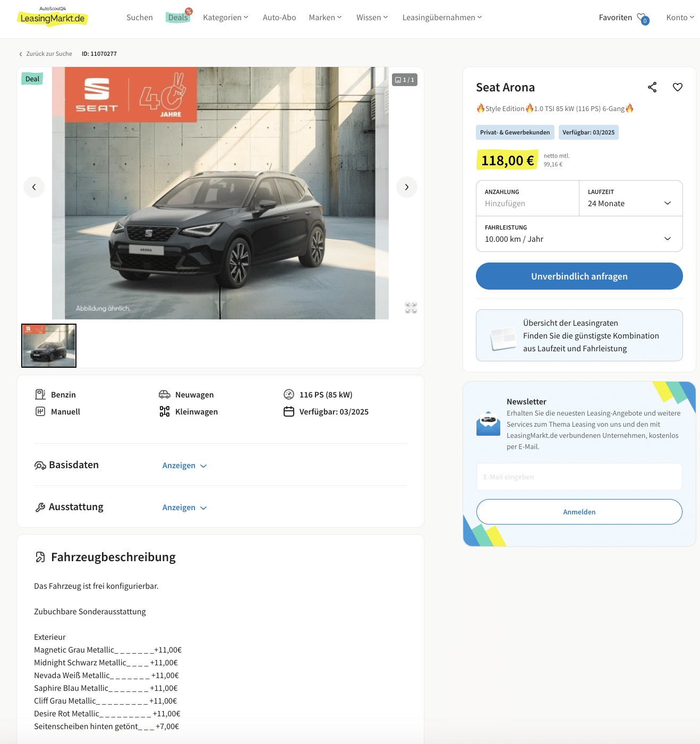The height and width of the screenshot is (744, 700).
Task: Click the Desire Rot Metallic option line
Action: click(107, 714)
